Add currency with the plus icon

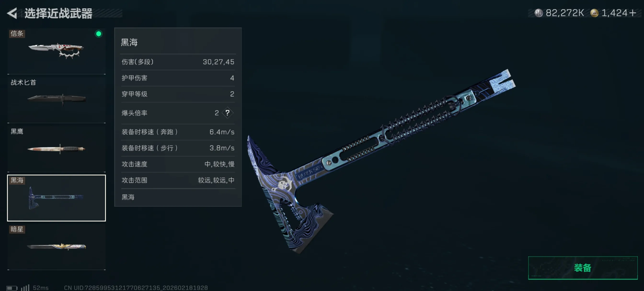(632, 13)
